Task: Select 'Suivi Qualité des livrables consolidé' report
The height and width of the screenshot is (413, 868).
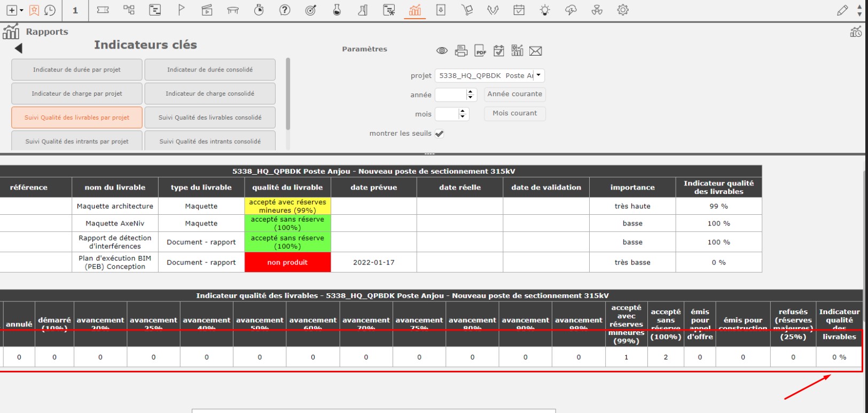Action: [x=210, y=118]
